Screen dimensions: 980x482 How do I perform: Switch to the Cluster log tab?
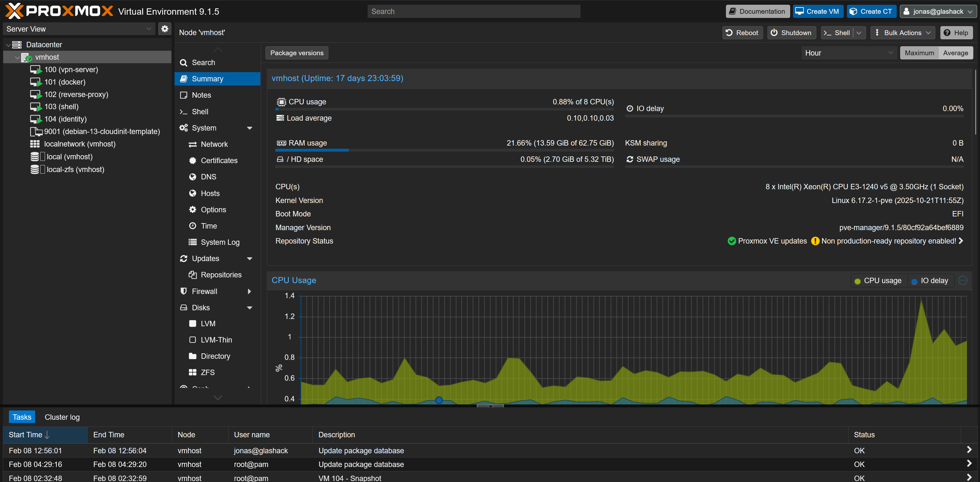pos(62,417)
